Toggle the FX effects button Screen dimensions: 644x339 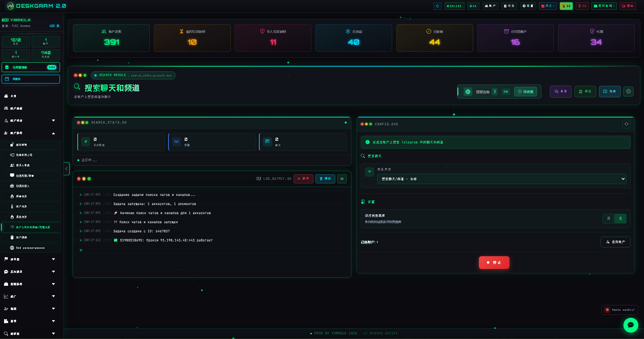582,6
